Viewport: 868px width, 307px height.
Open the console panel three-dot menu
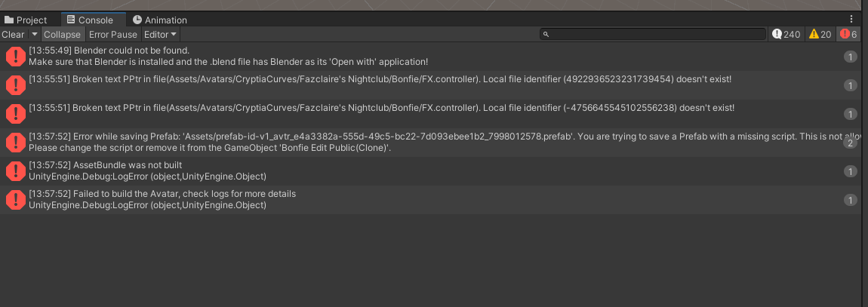pos(851,20)
